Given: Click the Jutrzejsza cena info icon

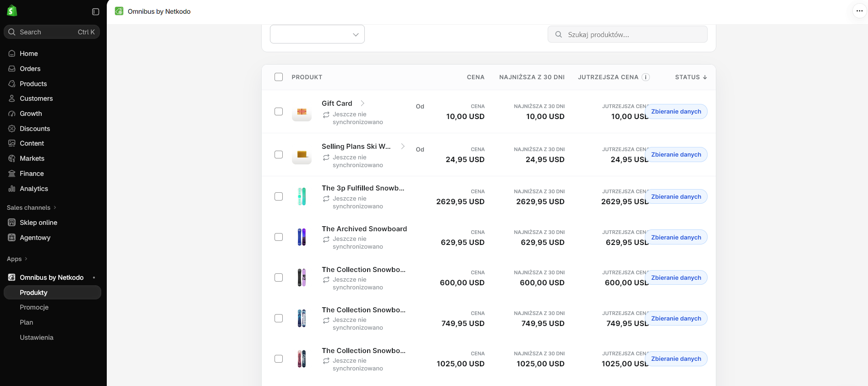Looking at the screenshot, I should coord(646,77).
